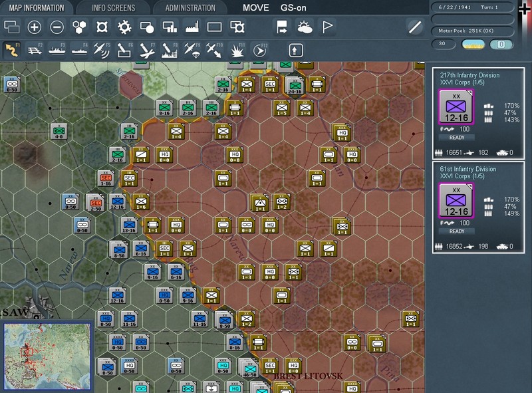Click the F12 circular arrow icon
This screenshot has height=393, width=532.
pyautogui.click(x=259, y=51)
